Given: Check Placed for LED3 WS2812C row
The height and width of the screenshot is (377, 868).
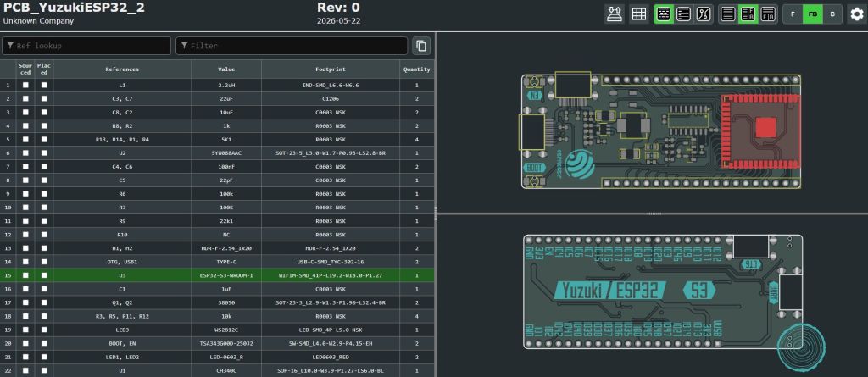Looking at the screenshot, I should 44,330.
